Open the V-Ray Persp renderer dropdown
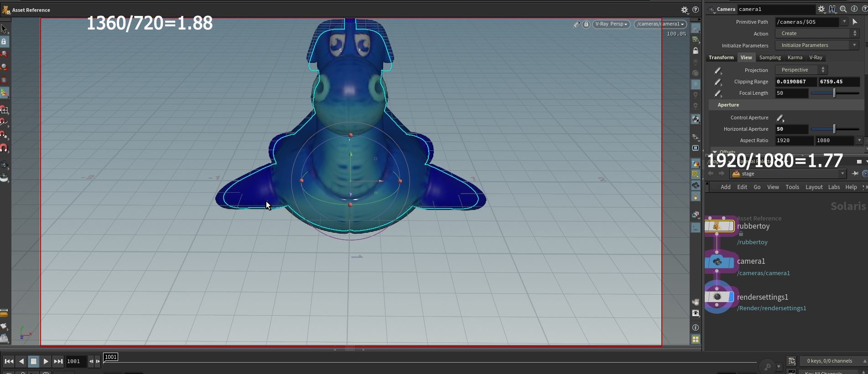The height and width of the screenshot is (374, 868). 611,24
